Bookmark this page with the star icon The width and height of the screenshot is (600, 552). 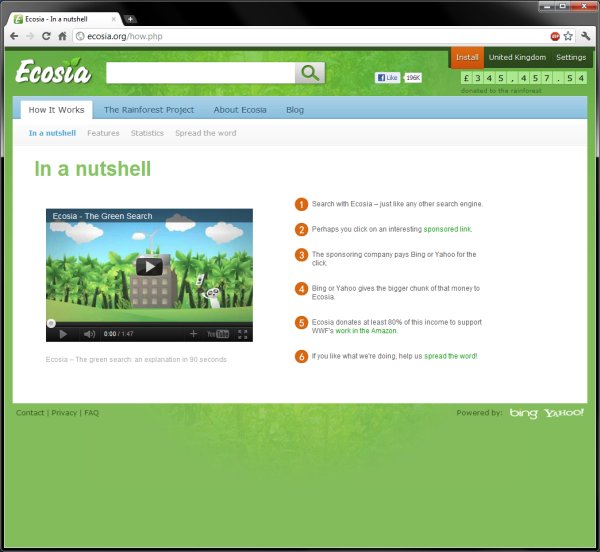(x=568, y=36)
